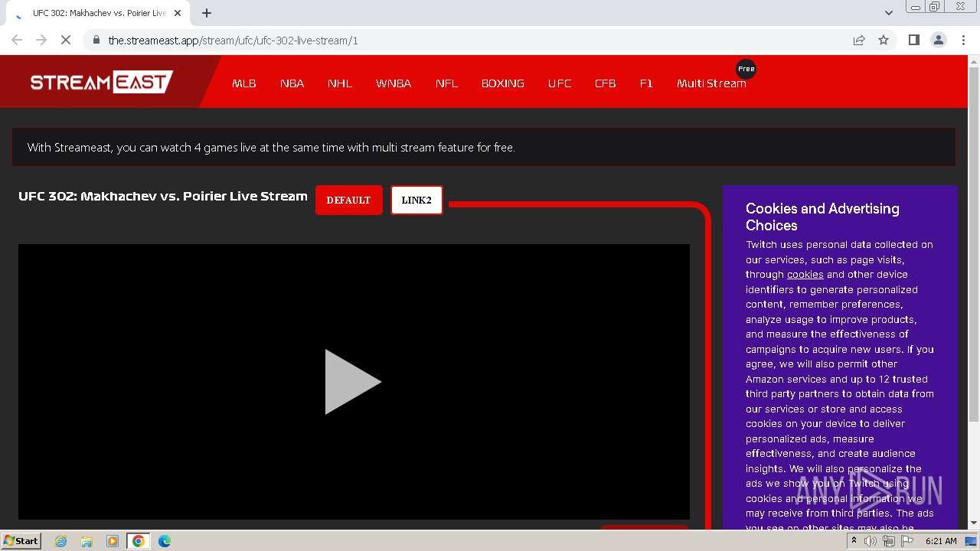
Task: Open network status in system tray
Action: [889, 541]
